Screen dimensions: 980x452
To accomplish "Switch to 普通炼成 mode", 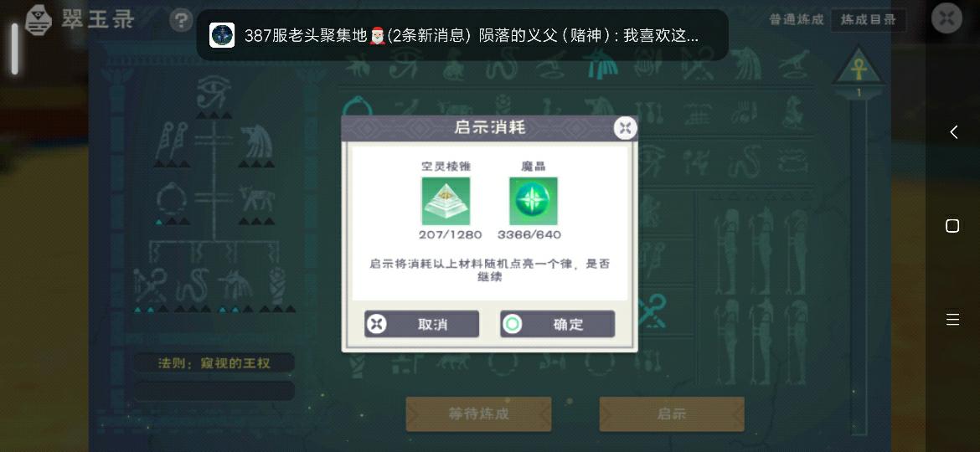I will tap(796, 20).
